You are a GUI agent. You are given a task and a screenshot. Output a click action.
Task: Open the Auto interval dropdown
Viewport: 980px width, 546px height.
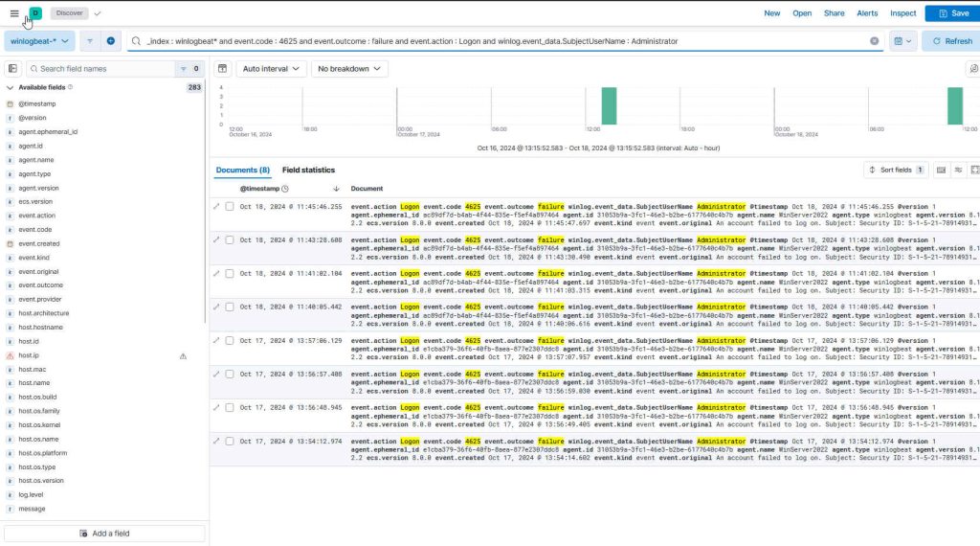tap(271, 69)
